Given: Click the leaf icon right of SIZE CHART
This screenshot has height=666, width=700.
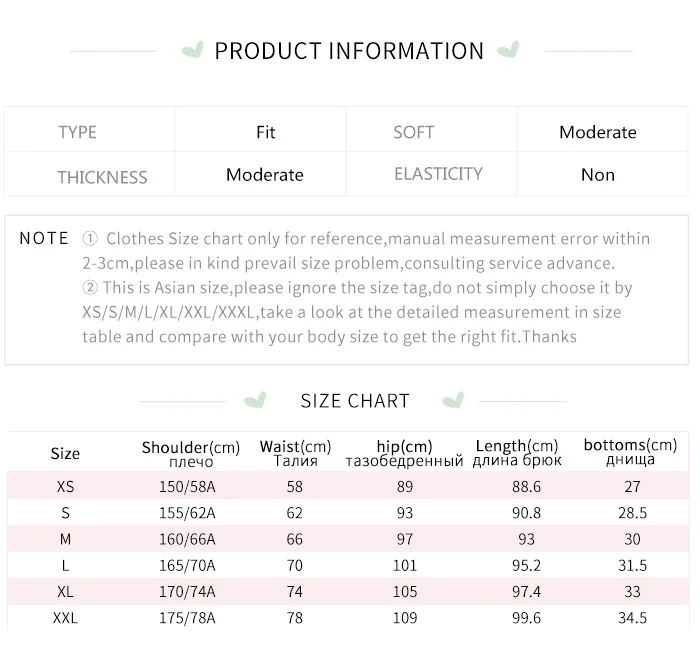Looking at the screenshot, I should [x=455, y=401].
